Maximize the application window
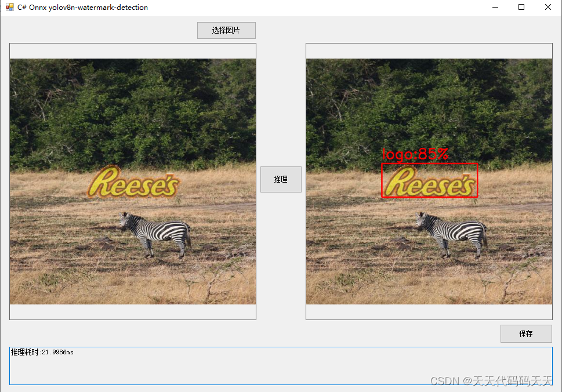 coord(521,7)
